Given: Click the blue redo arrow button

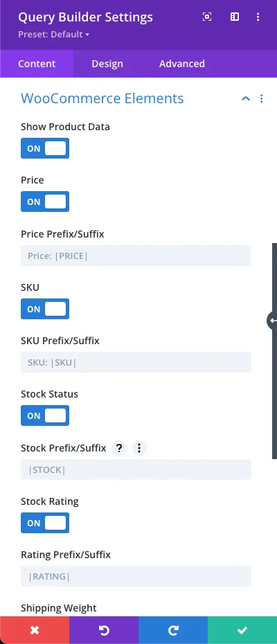Looking at the screenshot, I should coord(173,630).
